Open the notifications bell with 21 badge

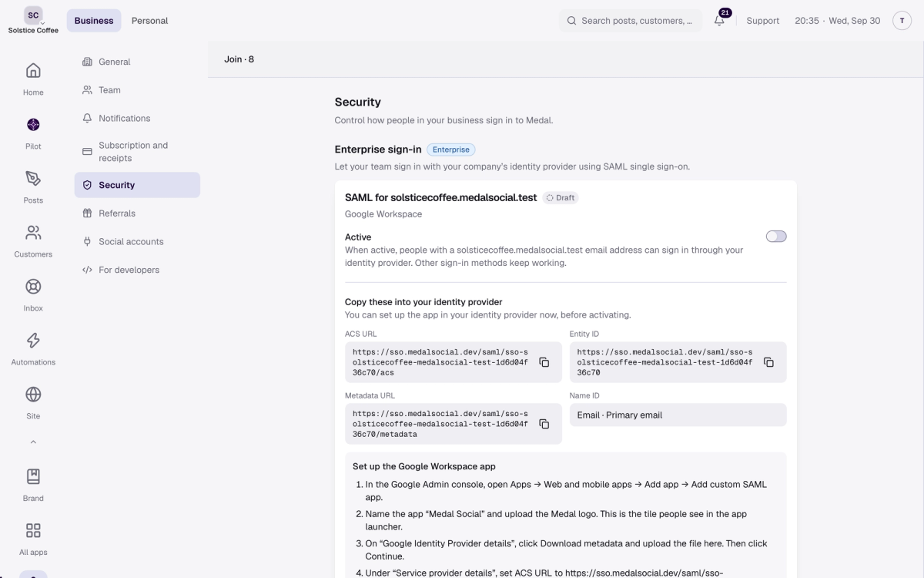click(720, 21)
